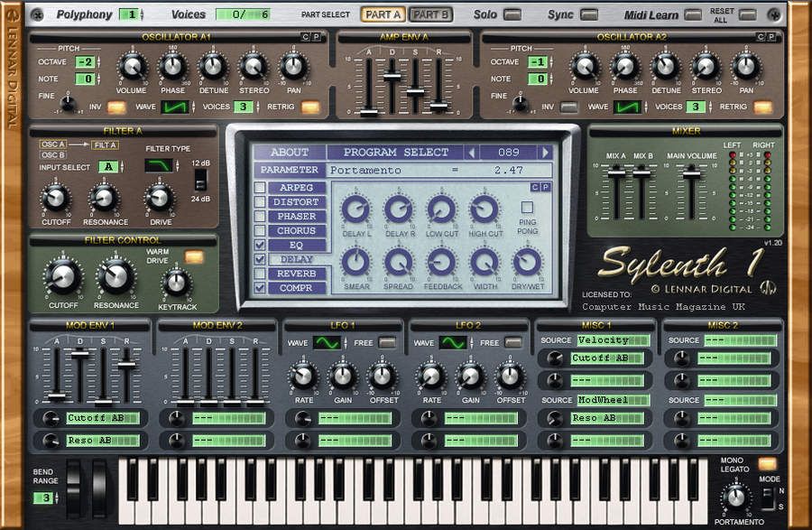Click the Oscillator A2 Volume knob
The image size is (812, 530).
585,68
